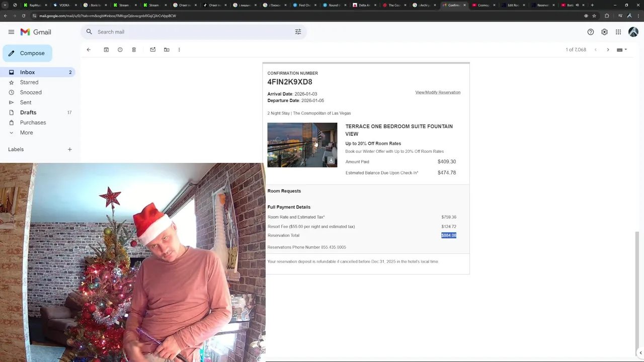Open Snoozed folder
Viewport: 644px width, 362px height.
click(x=39, y=93)
